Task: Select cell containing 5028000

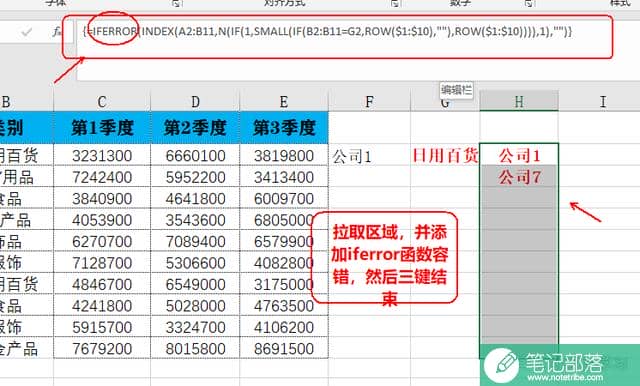Action: tap(195, 306)
